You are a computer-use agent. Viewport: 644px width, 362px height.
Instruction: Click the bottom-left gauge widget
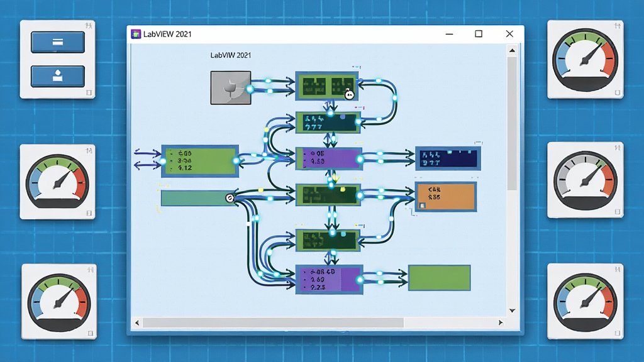pos(59,302)
